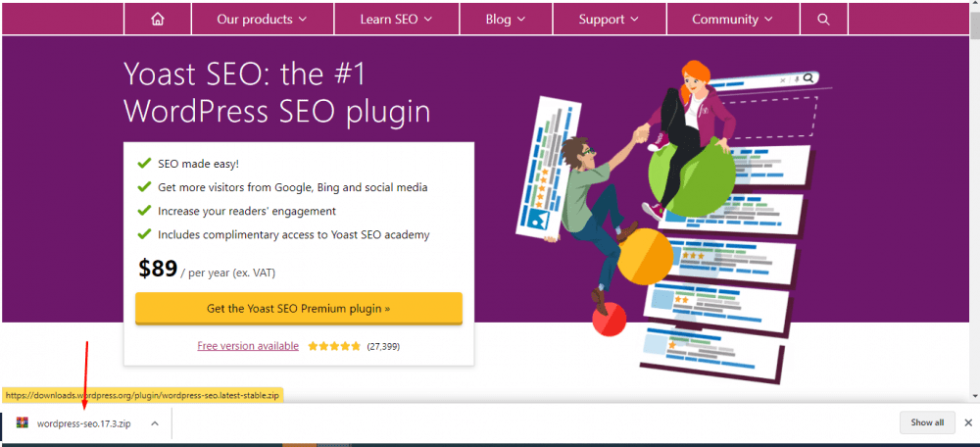Click the wordpress-seo.17.3.zip archive file icon

coord(24,423)
